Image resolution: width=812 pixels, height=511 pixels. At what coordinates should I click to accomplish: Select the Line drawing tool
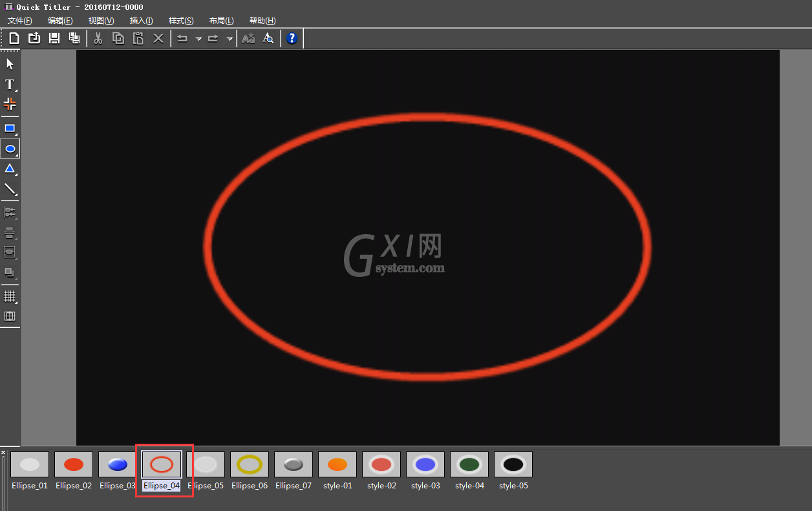(x=10, y=189)
